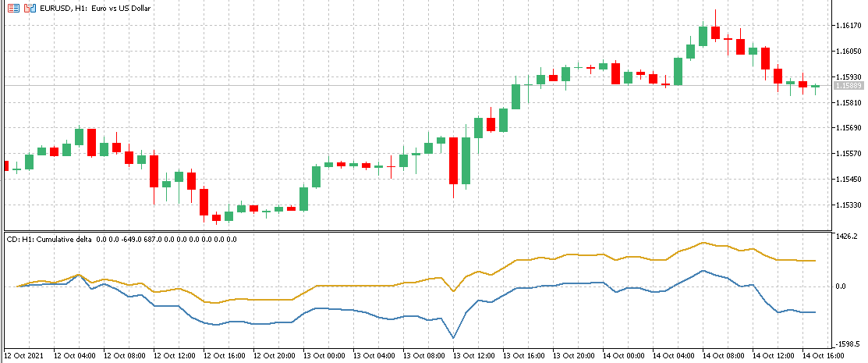The image size is (868, 363).
Task: Click the 1.15330 price axis label
Action: coord(846,205)
